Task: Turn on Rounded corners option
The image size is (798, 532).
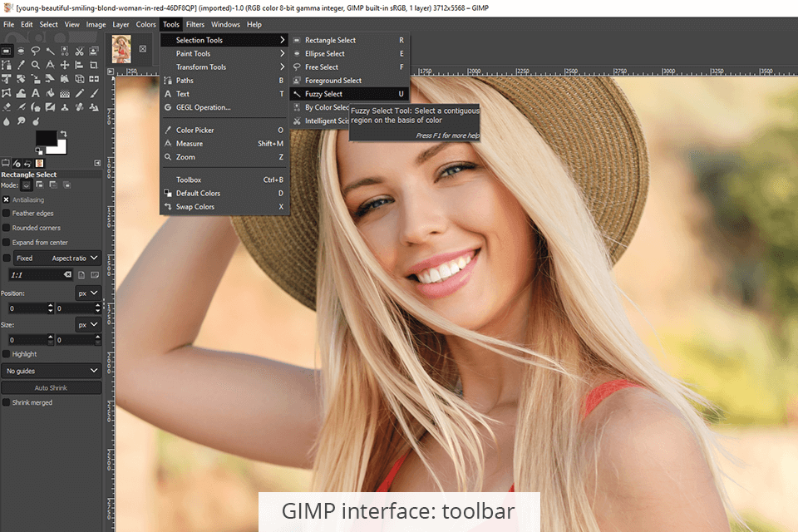Action: tap(6, 228)
